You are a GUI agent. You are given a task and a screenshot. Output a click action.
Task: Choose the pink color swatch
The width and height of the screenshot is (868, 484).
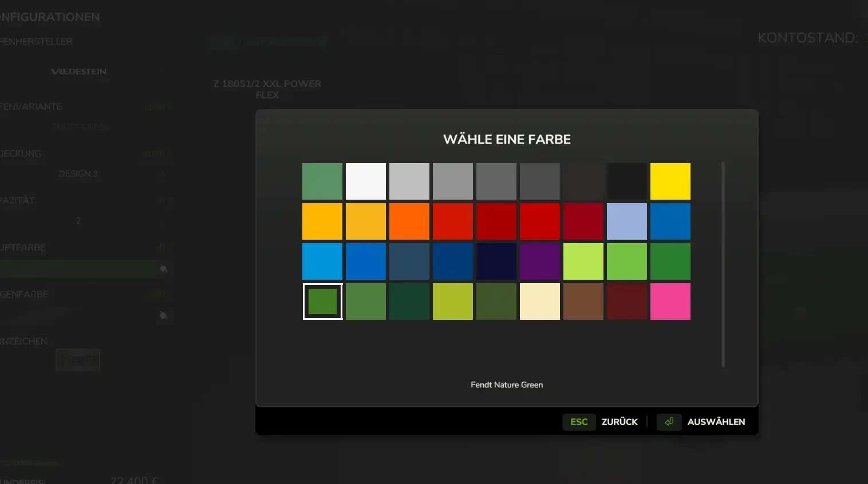[x=670, y=301]
